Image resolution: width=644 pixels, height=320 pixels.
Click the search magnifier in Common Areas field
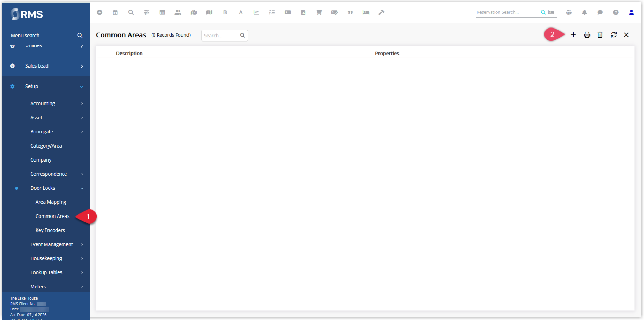point(243,36)
